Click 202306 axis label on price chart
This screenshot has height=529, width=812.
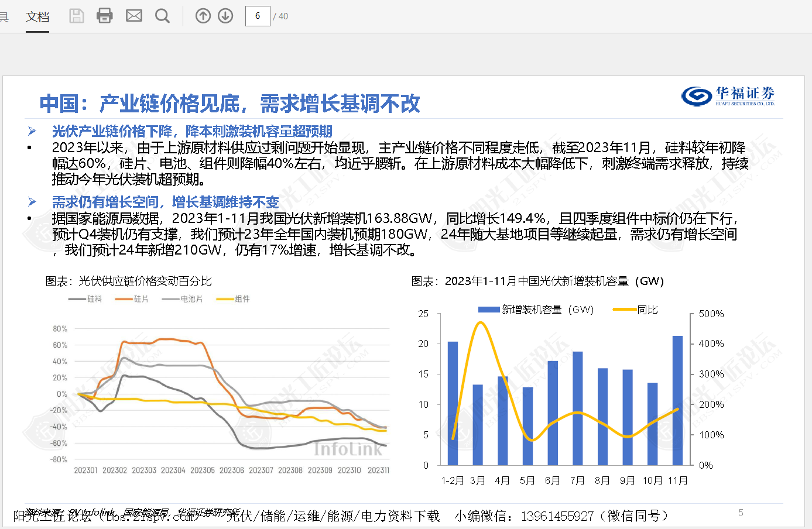(232, 470)
